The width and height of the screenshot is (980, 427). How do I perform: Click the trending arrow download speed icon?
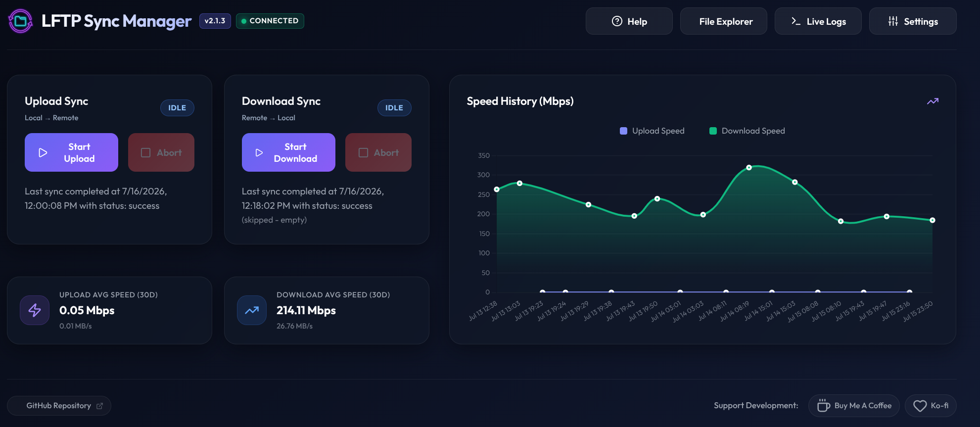click(252, 310)
